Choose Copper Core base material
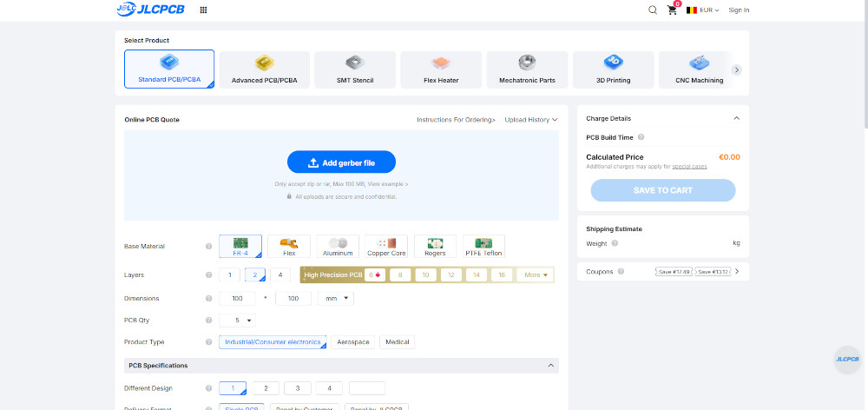This screenshot has height=410, width=868. (386, 246)
